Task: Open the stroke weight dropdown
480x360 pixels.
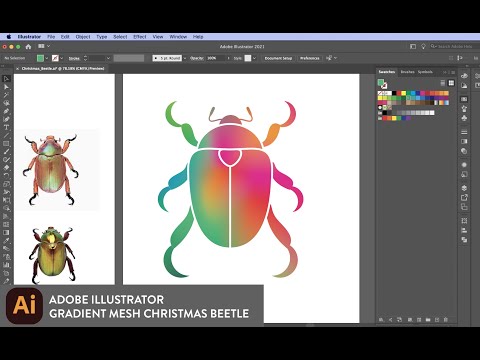Action: (108, 58)
